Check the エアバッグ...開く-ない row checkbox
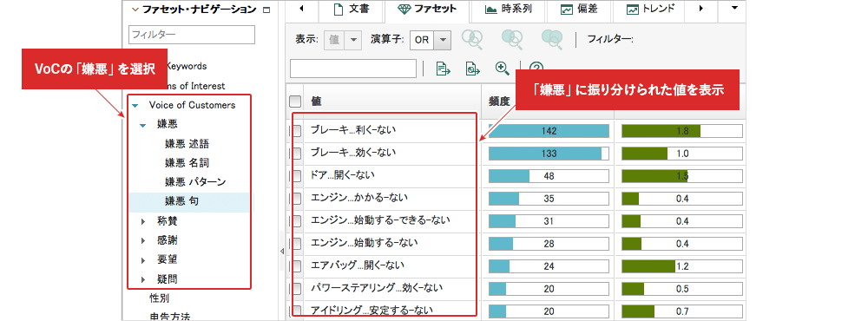The image size is (868, 321). [x=297, y=266]
